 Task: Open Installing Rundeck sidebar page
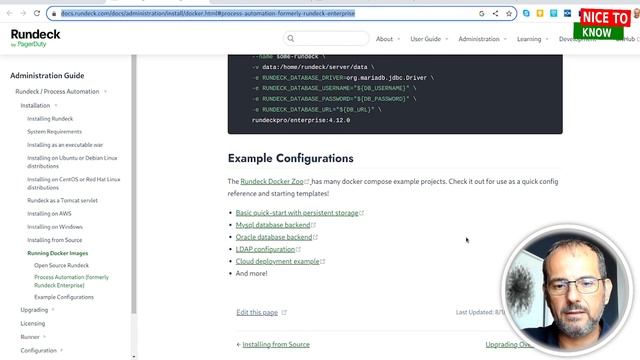(x=50, y=119)
